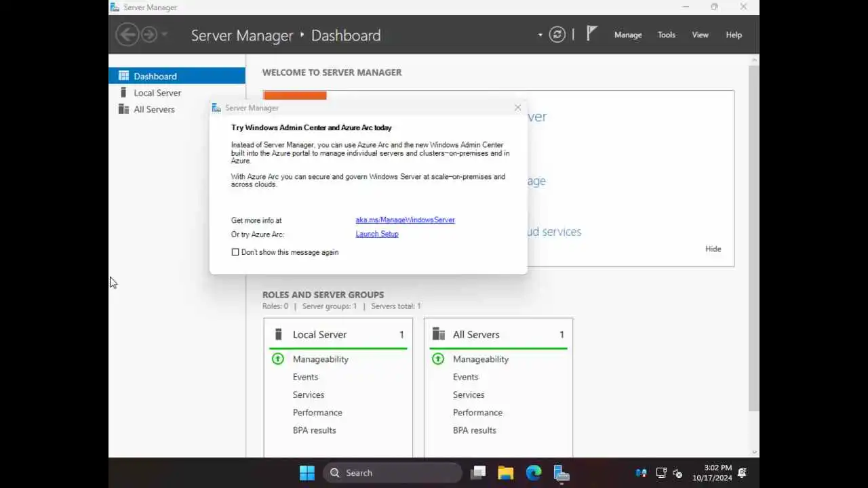
Task: Click the taskbar Search box
Action: [393, 473]
